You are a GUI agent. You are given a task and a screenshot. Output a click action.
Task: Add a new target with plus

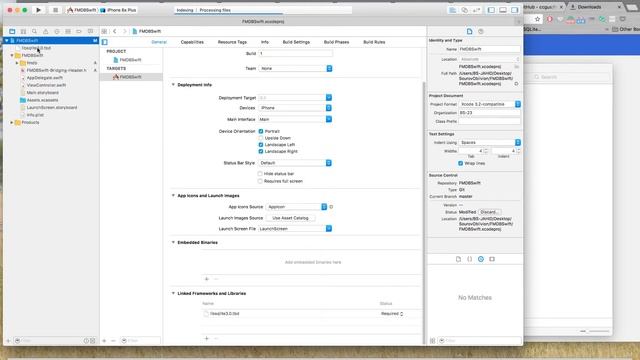tap(104, 340)
